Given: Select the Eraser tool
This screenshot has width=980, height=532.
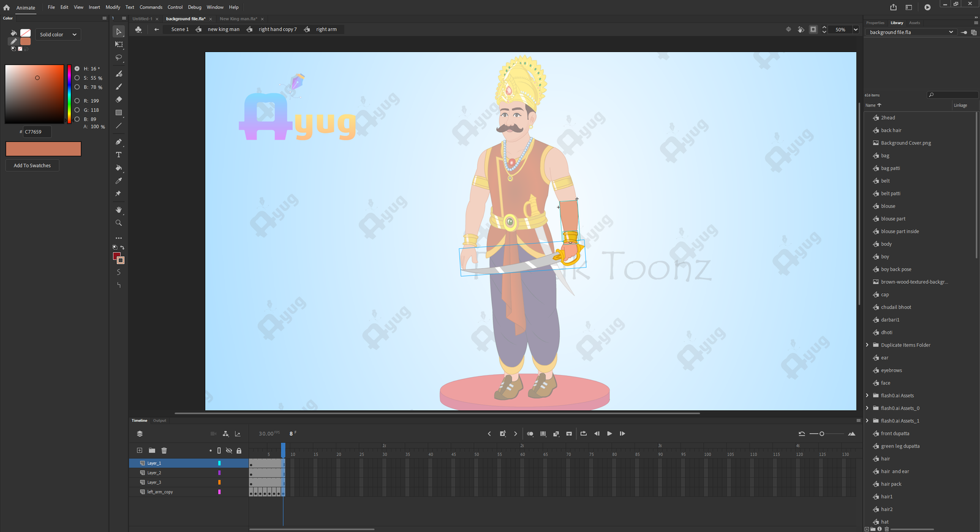Looking at the screenshot, I should point(119,99).
